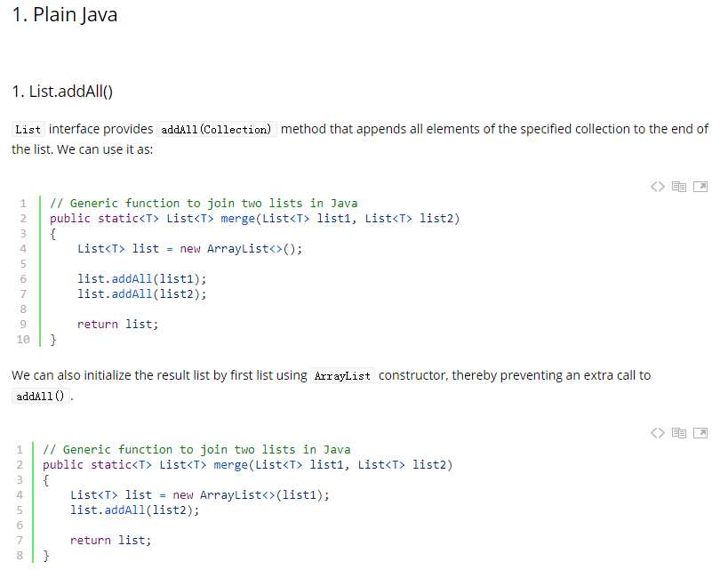Click line number 10 in first snippet

click(23, 339)
